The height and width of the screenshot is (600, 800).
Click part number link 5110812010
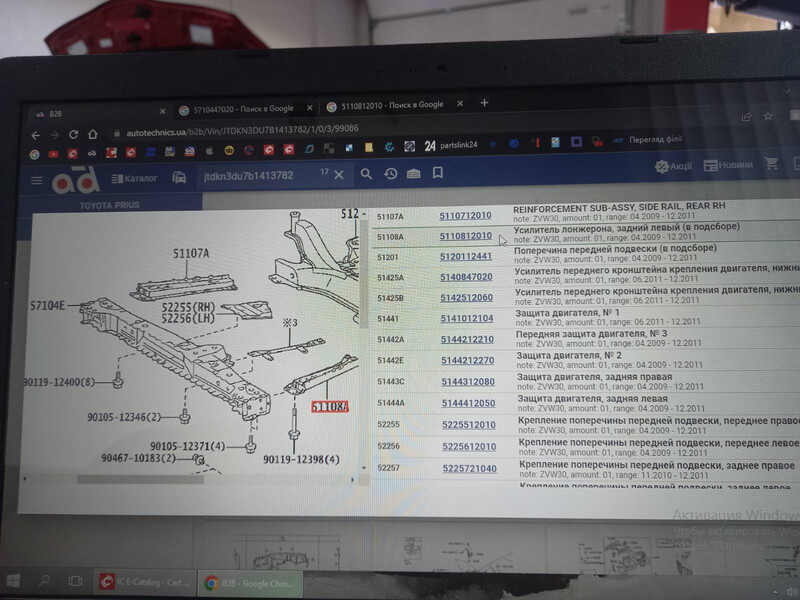[466, 236]
